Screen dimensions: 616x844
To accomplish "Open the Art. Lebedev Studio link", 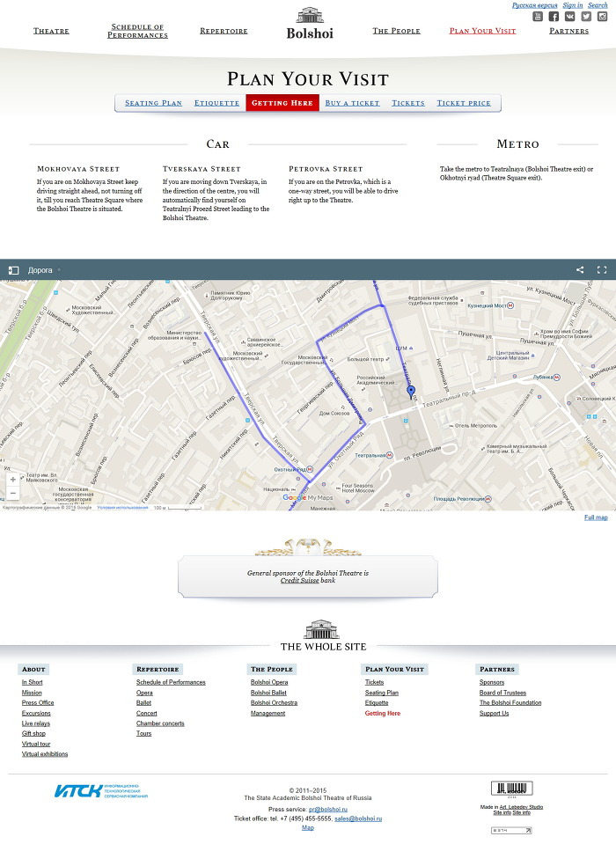I will tap(521, 807).
